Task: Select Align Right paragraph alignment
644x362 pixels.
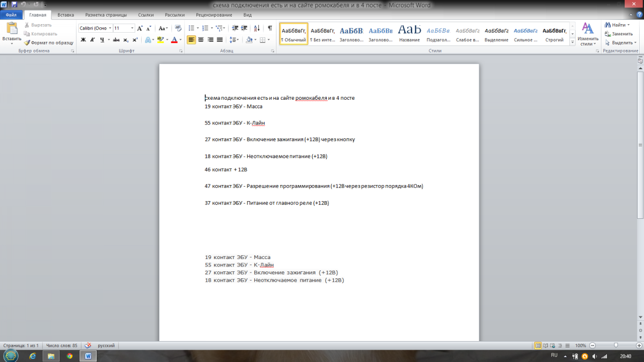Action: coord(210,40)
